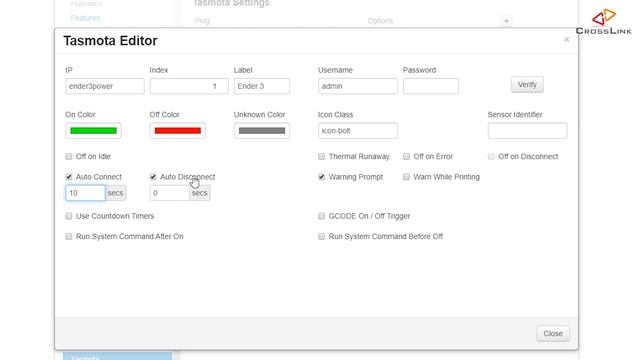Viewport: 640px width, 360px height.
Task: Click the Auto Connect delay field showing 10
Action: click(x=85, y=193)
